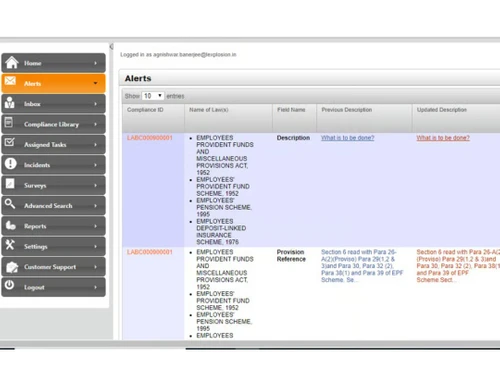Sort by Name of Law(s) column header
The image size is (500, 375).
[x=228, y=118]
